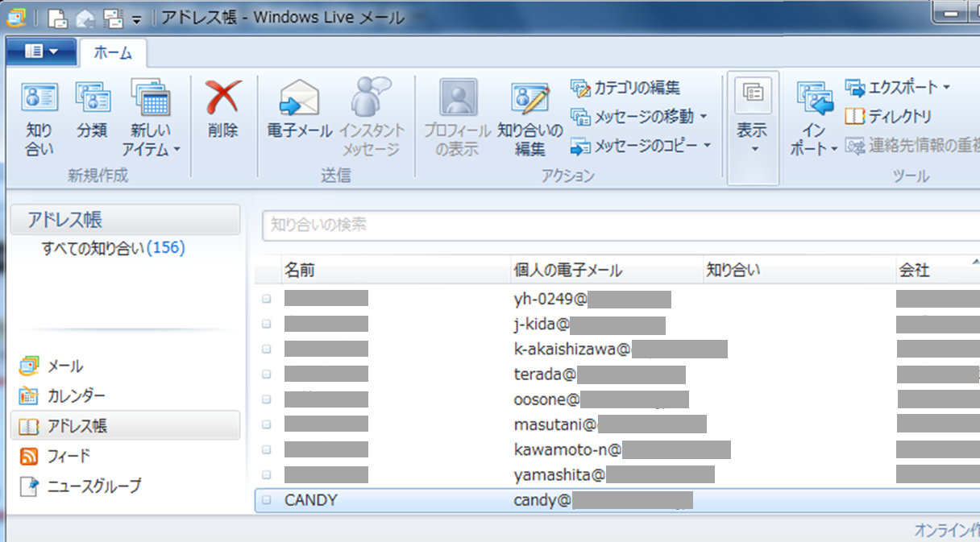Image resolution: width=980 pixels, height=542 pixels.
Task: Open 知り合いの編集 edit contact
Action: (x=529, y=118)
